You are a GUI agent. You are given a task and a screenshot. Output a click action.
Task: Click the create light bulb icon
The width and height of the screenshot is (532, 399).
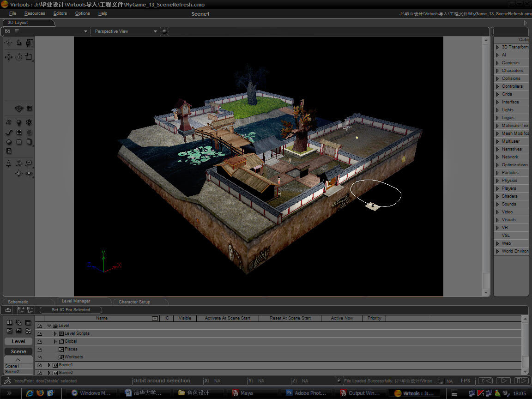click(19, 122)
